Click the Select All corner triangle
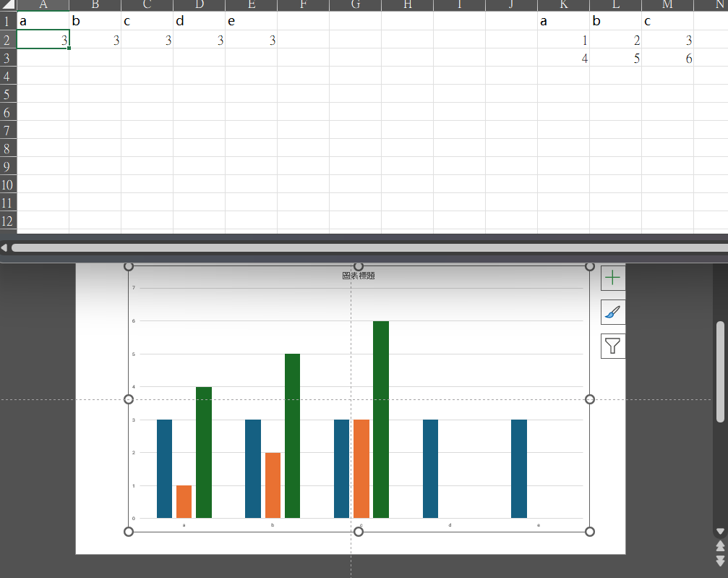Screen dimensions: 728x578 click(x=8, y=6)
